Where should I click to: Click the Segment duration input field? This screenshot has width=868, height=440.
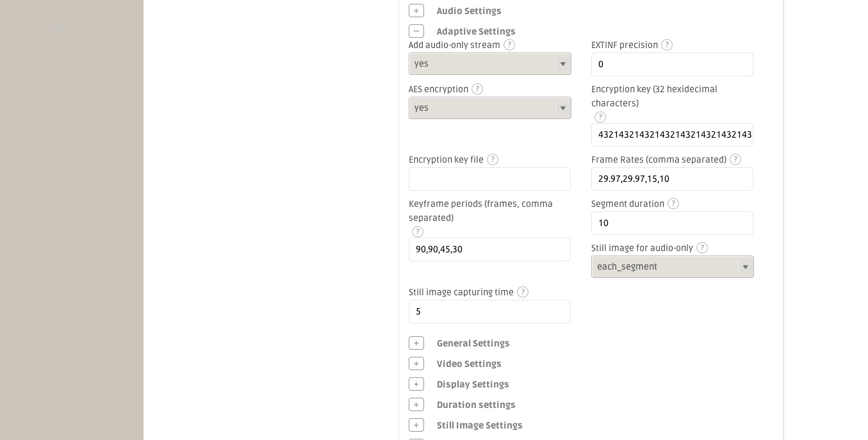click(x=672, y=224)
